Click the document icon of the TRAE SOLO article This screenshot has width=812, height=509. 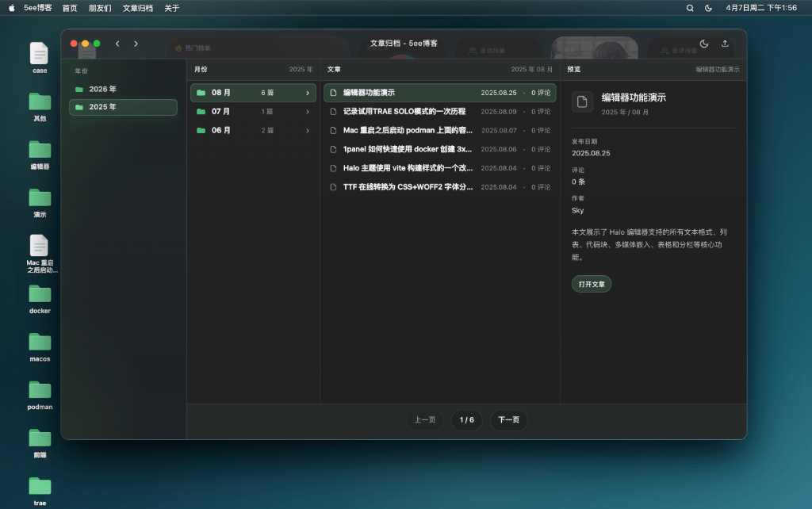tap(332, 111)
